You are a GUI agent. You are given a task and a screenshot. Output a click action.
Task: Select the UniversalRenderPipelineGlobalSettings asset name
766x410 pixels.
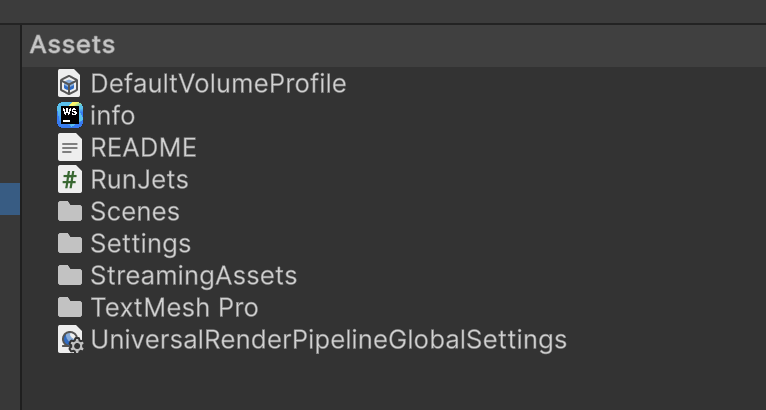coord(328,340)
